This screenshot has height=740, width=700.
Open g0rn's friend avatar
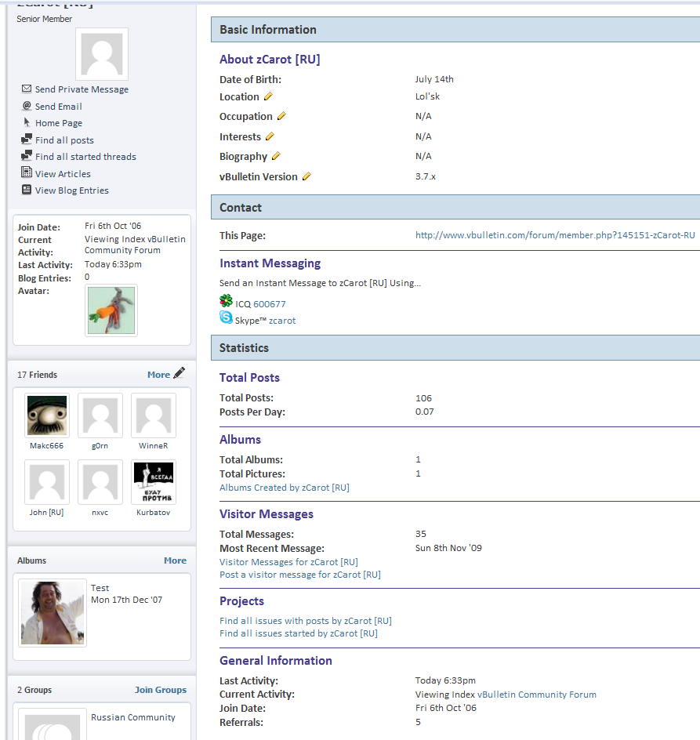pos(100,415)
